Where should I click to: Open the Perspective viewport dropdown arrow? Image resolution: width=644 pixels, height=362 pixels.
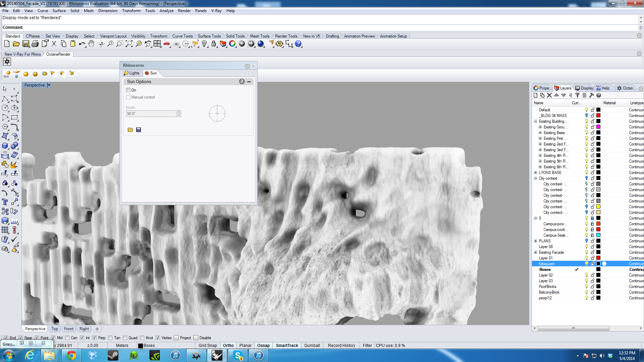49,85
